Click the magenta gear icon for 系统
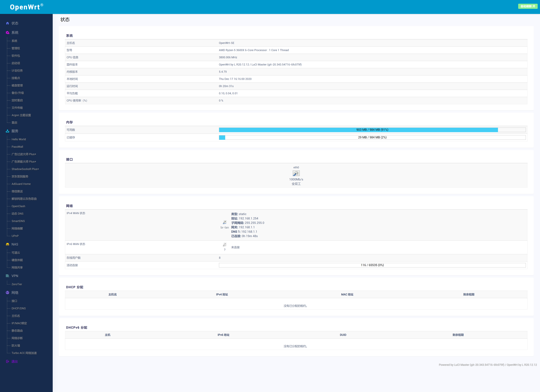Screen dimensions: 540x392 (7, 33)
